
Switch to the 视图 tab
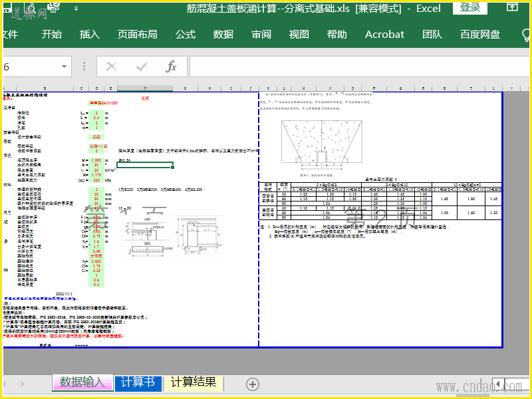299,35
